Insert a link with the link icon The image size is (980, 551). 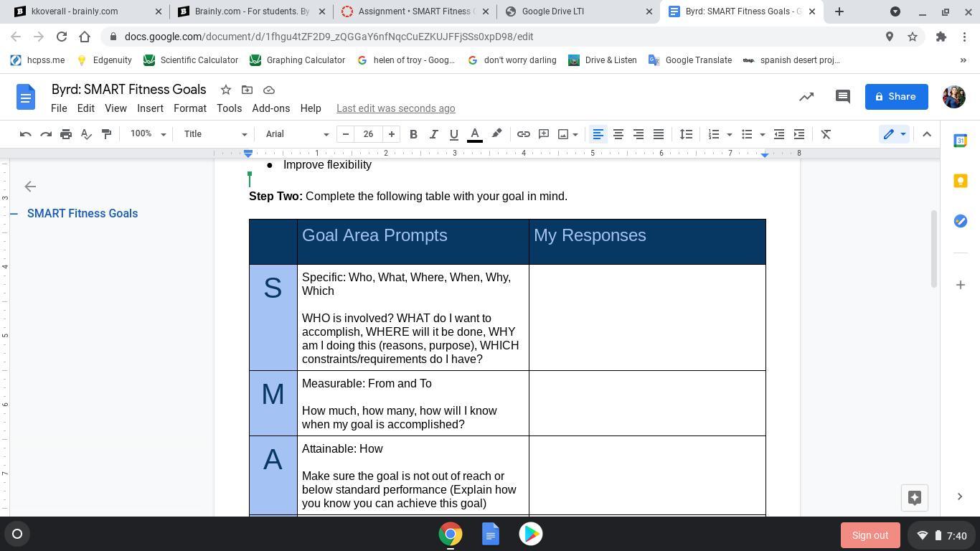[x=524, y=134]
